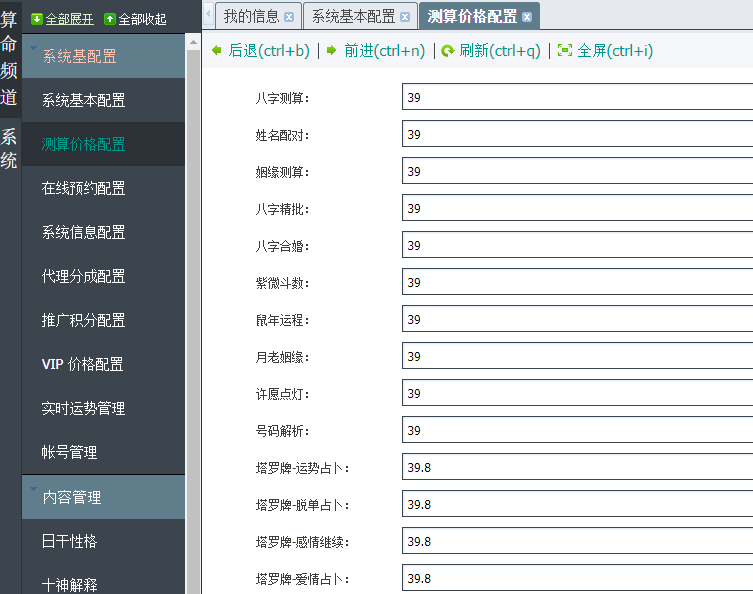This screenshot has width=753, height=594.
Task: Click the 全部收起 link
Action: pyautogui.click(x=143, y=19)
